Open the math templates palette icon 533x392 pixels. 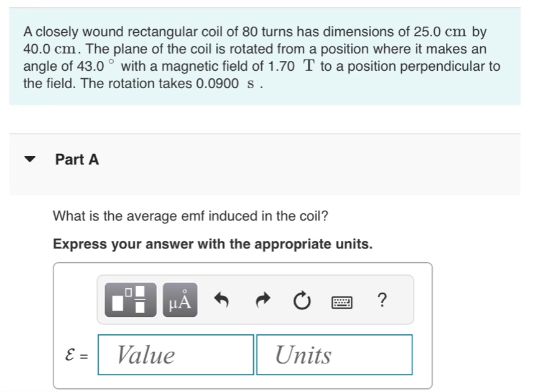[x=131, y=299]
